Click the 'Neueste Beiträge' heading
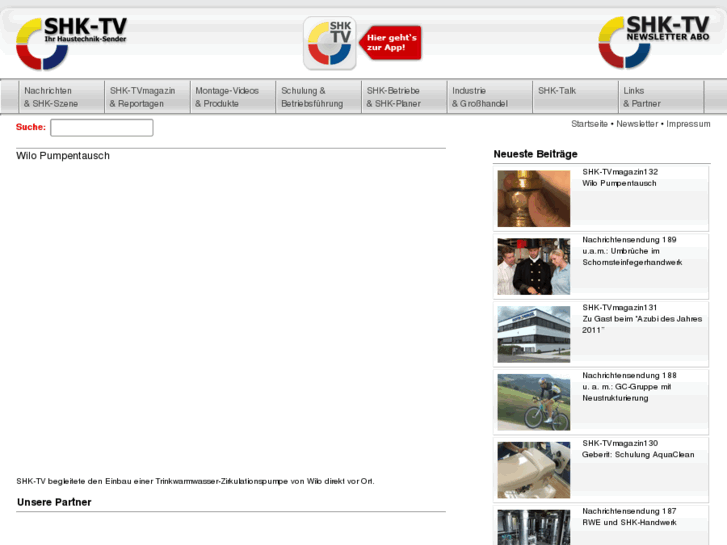This screenshot has width=727, height=545. (x=536, y=154)
